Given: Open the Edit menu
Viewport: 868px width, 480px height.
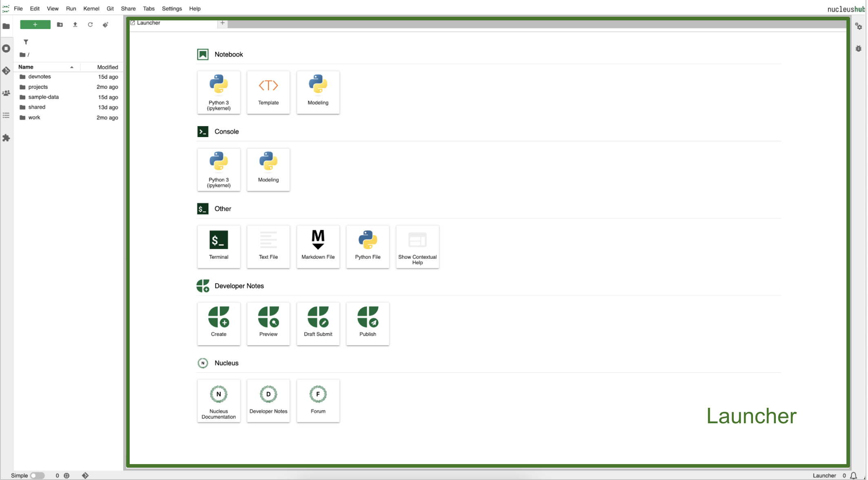Looking at the screenshot, I should (x=35, y=9).
